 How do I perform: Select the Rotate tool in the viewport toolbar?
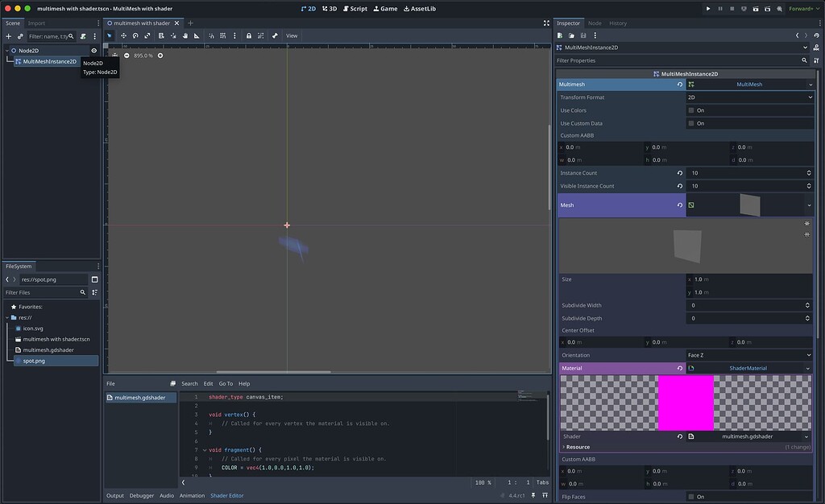[x=135, y=35]
